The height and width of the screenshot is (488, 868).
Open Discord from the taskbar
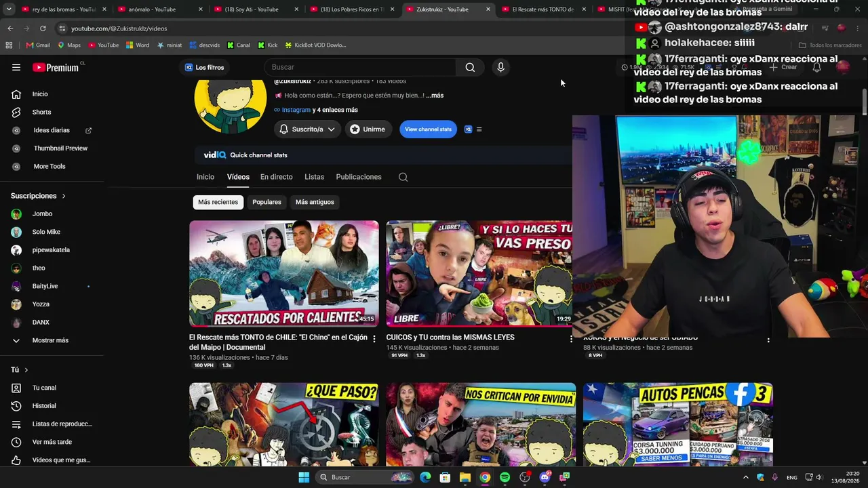pyautogui.click(x=545, y=477)
